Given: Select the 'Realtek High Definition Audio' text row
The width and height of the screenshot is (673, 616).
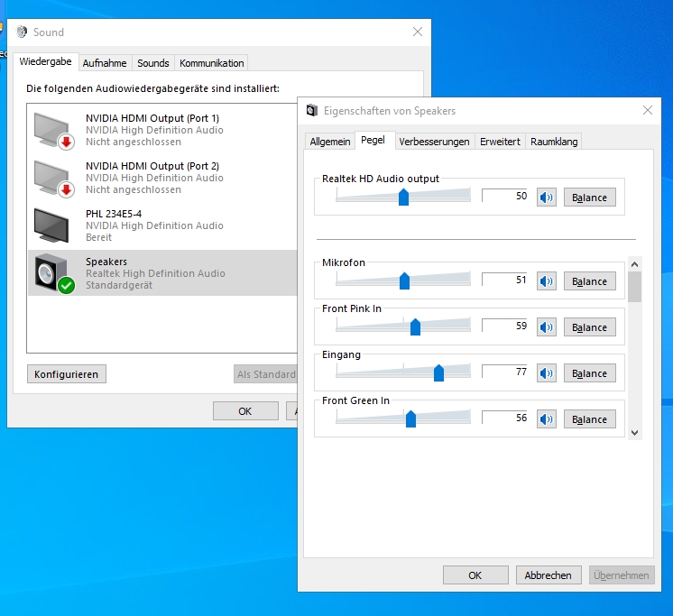Looking at the screenshot, I should point(155,273).
